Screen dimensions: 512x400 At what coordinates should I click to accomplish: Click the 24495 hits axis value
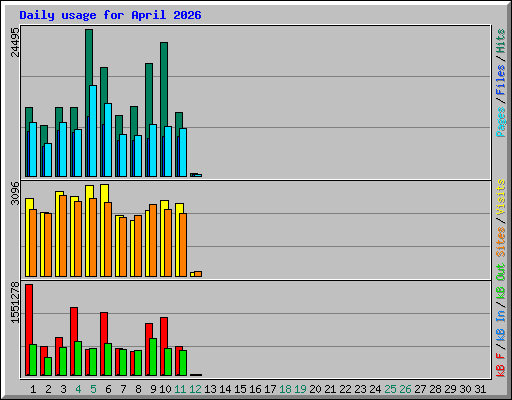click(15, 42)
